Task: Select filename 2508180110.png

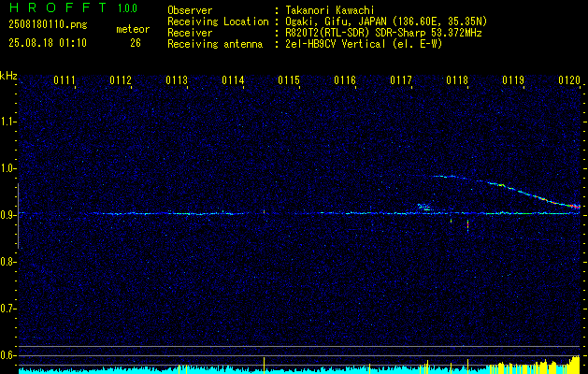Action: 48,24
